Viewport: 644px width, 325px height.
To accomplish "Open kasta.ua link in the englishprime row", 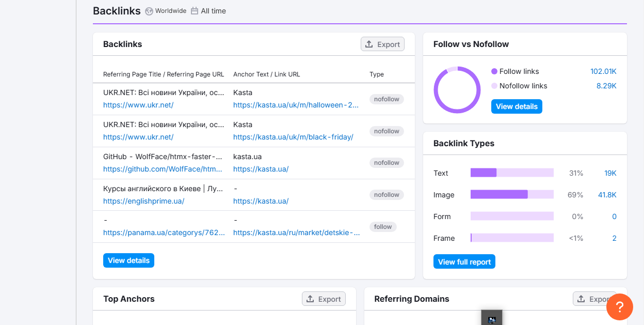I will [x=261, y=201].
